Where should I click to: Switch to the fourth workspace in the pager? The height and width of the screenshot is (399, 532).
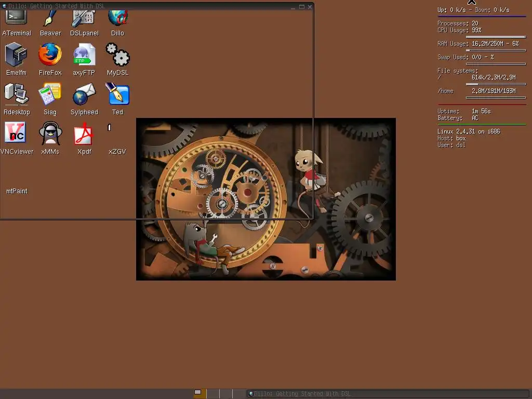point(239,394)
